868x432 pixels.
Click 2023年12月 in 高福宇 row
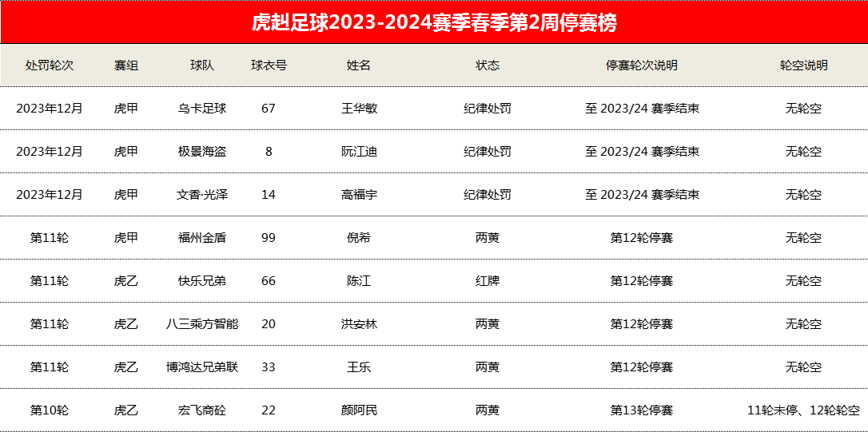point(50,195)
